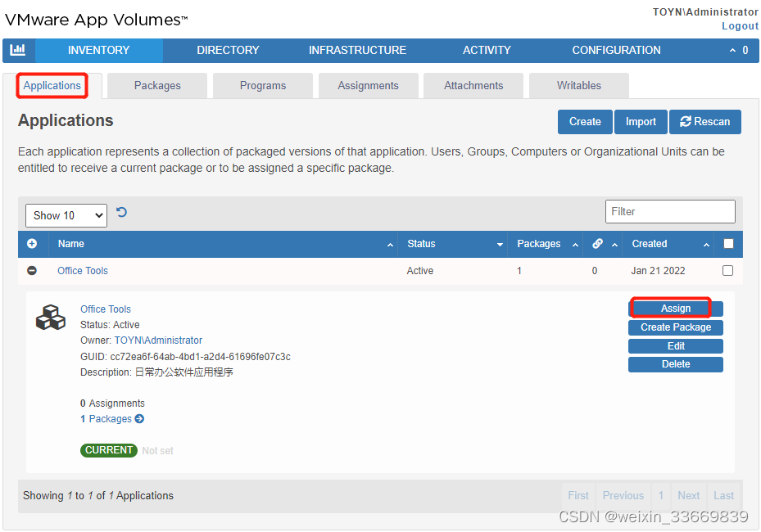Open Office Tools link in detail panel
This screenshot has width=761, height=532.
pos(106,309)
